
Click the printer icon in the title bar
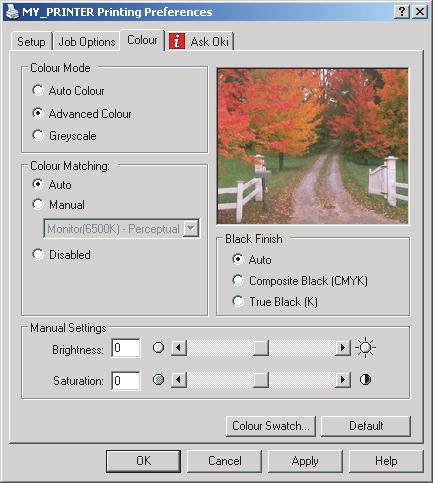coord(12,12)
